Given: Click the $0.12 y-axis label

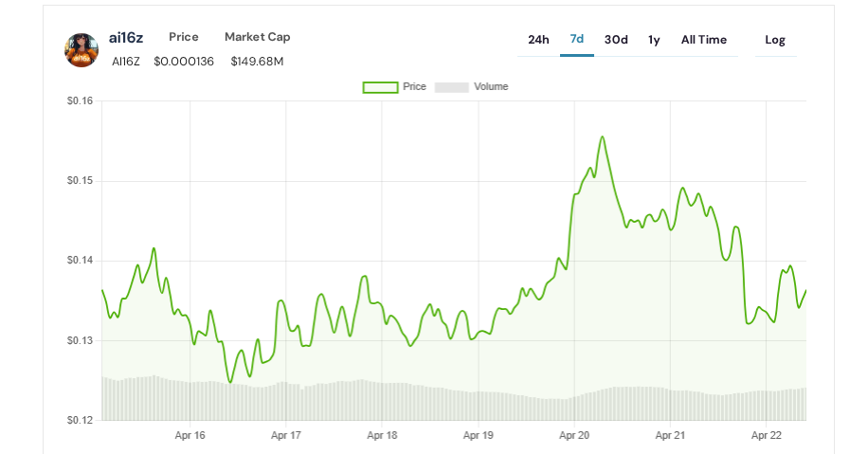Looking at the screenshot, I should [81, 420].
